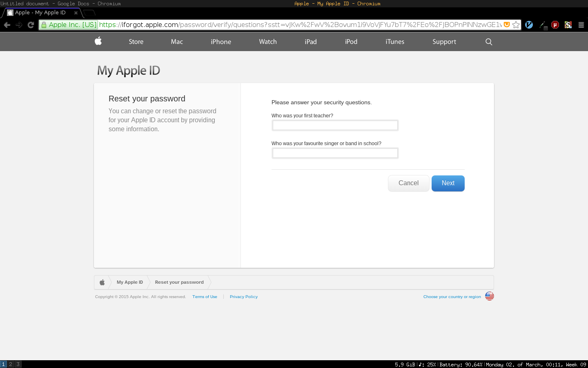
Task: Click the blue Next button
Action: 448,183
